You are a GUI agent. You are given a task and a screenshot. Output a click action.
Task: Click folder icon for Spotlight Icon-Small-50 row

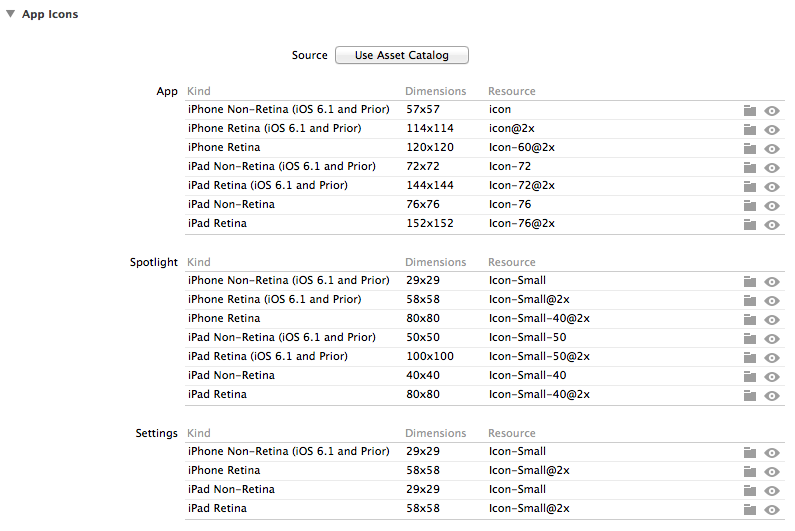[x=750, y=338]
